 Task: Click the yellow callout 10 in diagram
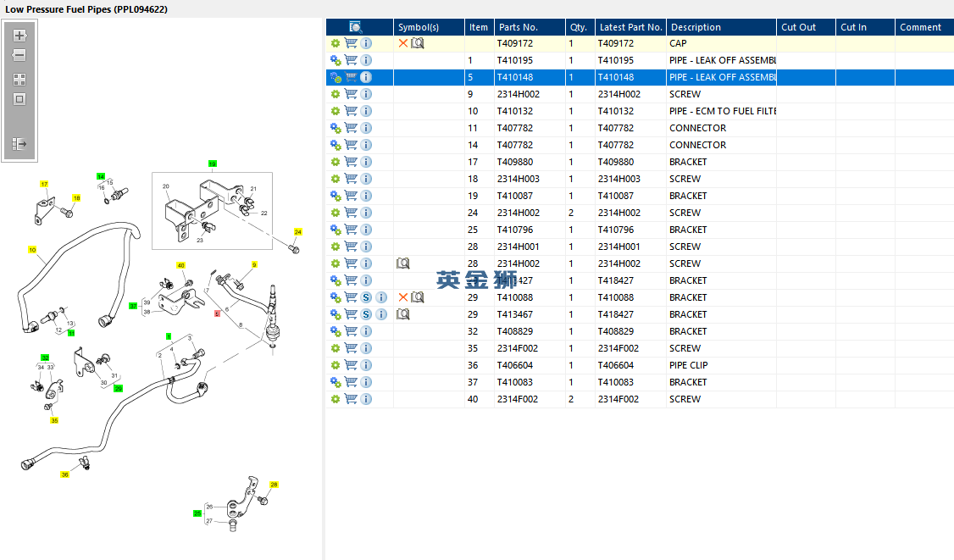[x=32, y=250]
